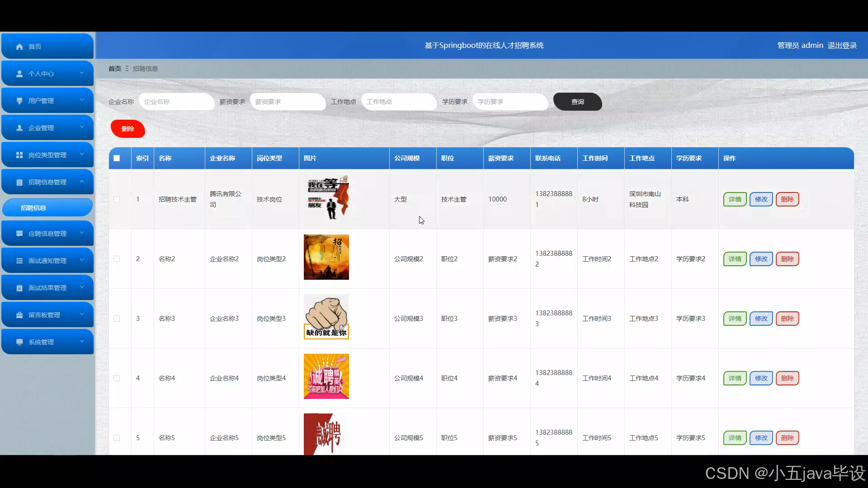This screenshot has width=868, height=488.
Task: Collapse the 招聘信息管理 chevron
Action: (x=82, y=182)
